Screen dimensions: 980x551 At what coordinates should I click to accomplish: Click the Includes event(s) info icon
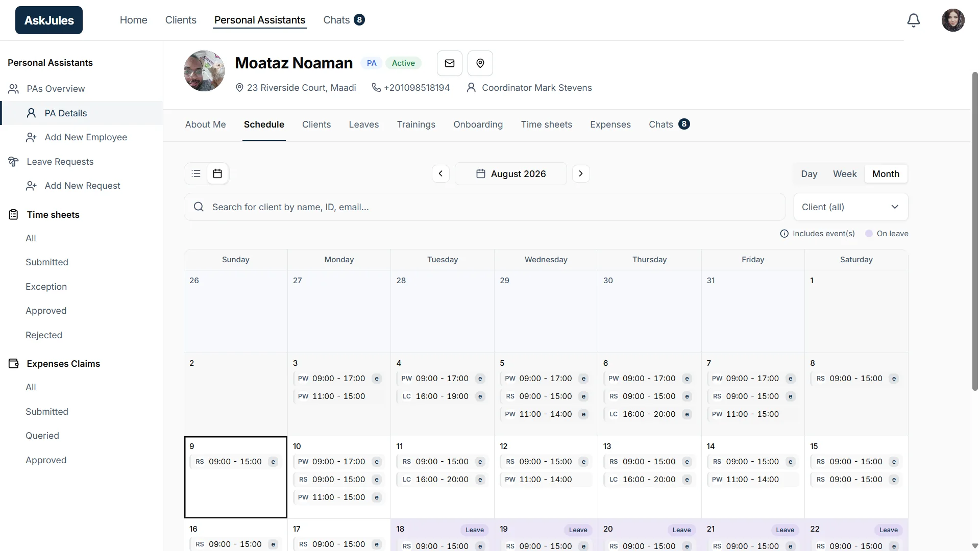(785, 234)
